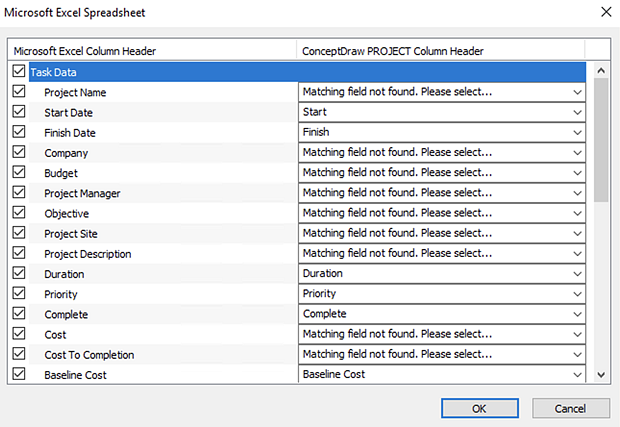Open the Cost row field dropdown

[442, 334]
